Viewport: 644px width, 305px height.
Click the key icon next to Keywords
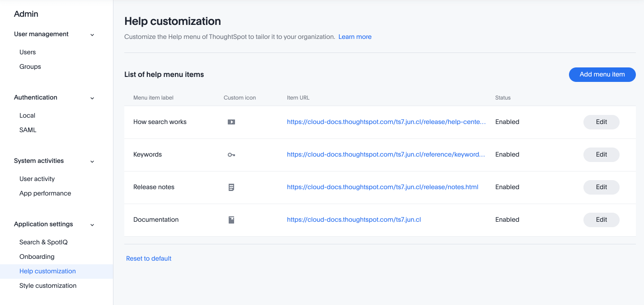[x=231, y=154]
